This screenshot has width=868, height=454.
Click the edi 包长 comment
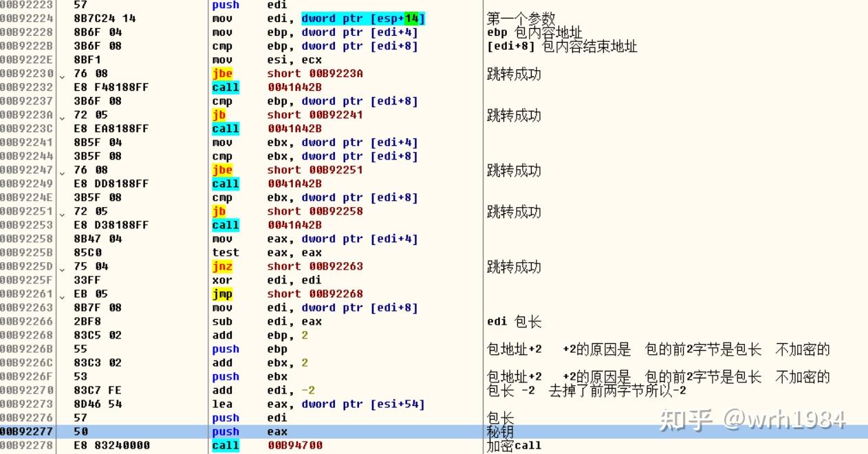513,321
